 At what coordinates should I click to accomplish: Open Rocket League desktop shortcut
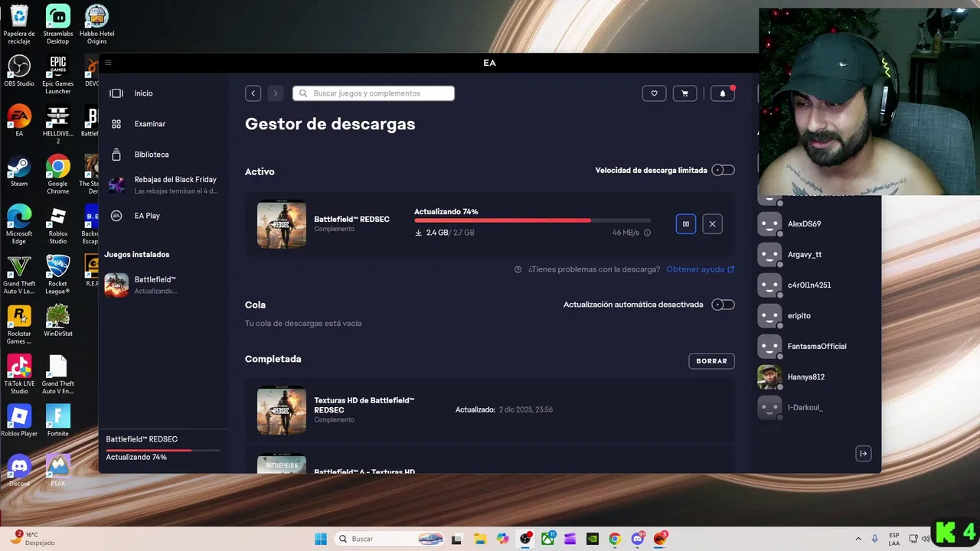(x=58, y=274)
